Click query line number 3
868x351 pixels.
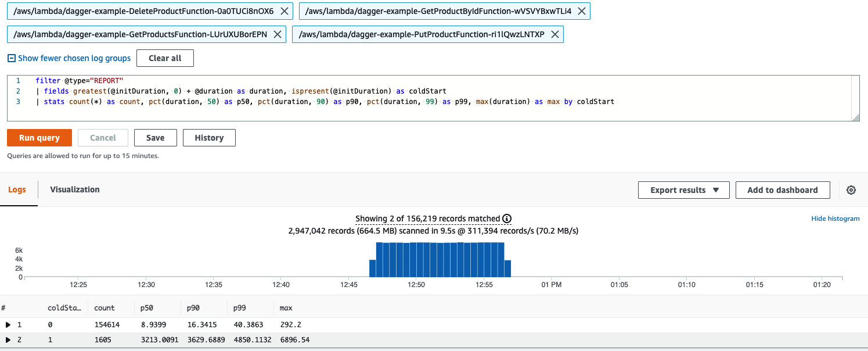tap(18, 102)
